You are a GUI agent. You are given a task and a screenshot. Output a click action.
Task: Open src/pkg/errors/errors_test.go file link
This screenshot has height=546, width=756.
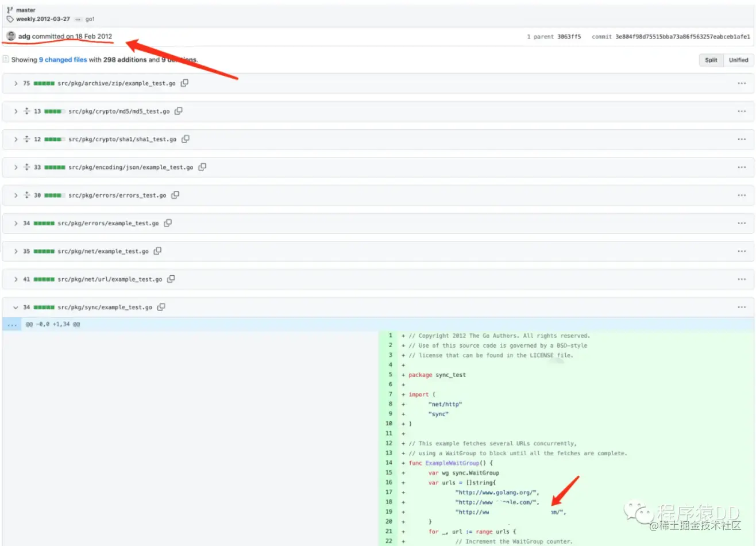click(117, 195)
